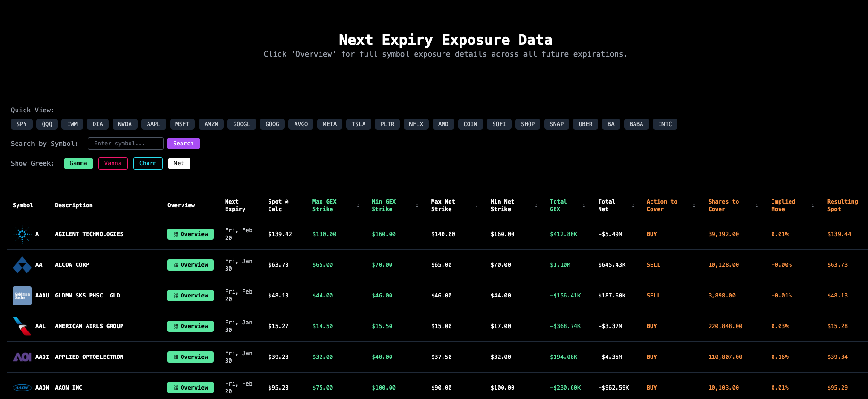The image size is (868, 399).
Task: Click the AAON Inc logo icon
Action: 22,388
